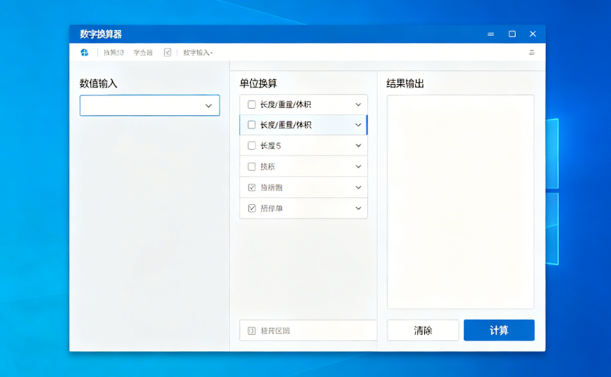Open the 数字输入 toolbar dropdown
This screenshot has height=377, width=611.
198,53
